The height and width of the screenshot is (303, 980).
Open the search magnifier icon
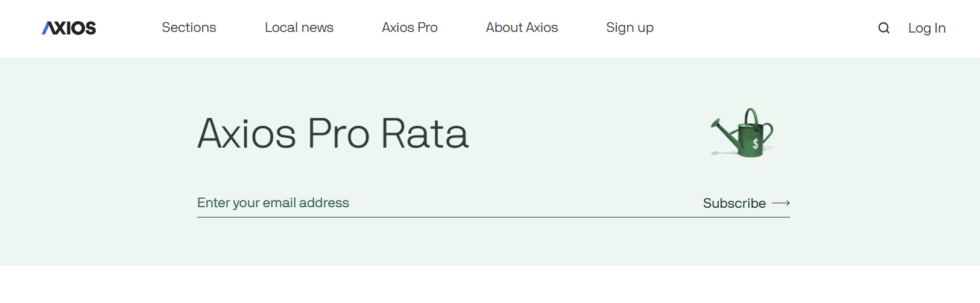[x=884, y=28]
